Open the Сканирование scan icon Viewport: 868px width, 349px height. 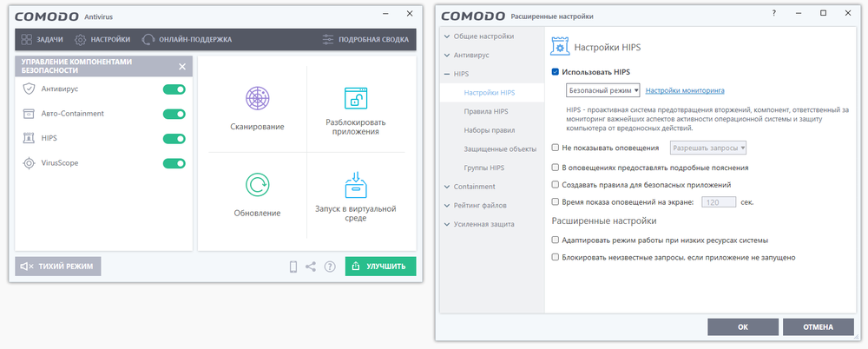[x=257, y=99]
